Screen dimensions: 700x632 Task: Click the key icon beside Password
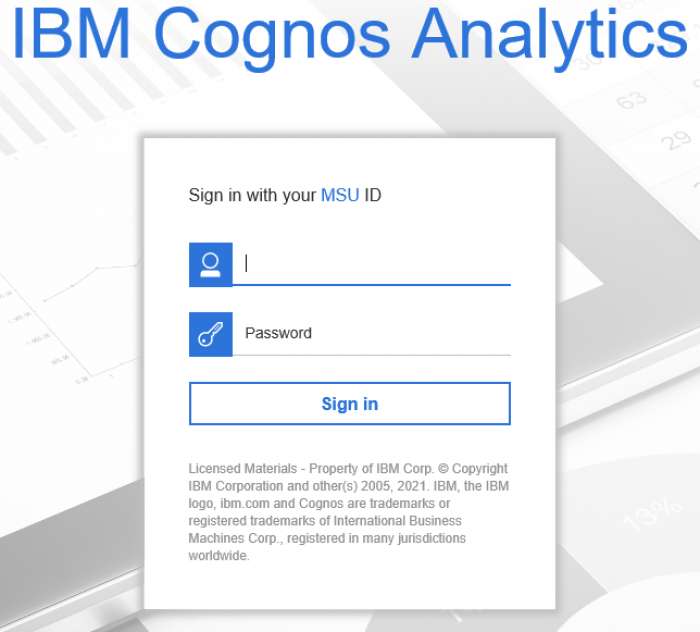210,334
